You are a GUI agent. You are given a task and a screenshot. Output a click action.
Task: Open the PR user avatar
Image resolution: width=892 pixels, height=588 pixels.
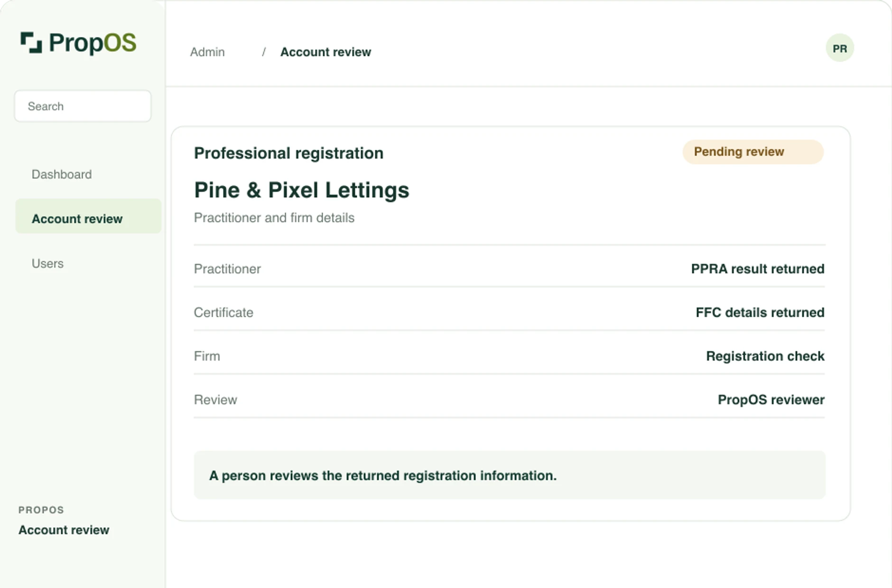pos(840,48)
